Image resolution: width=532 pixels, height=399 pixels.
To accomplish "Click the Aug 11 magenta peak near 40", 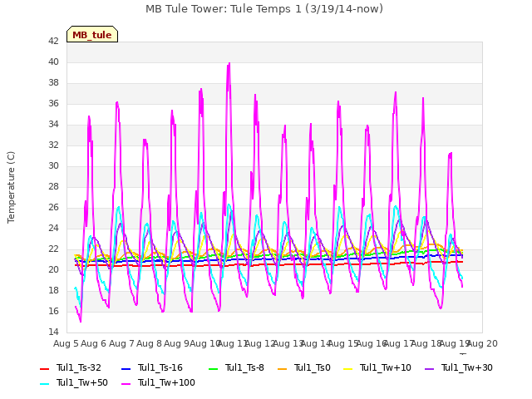I will [x=229, y=64].
